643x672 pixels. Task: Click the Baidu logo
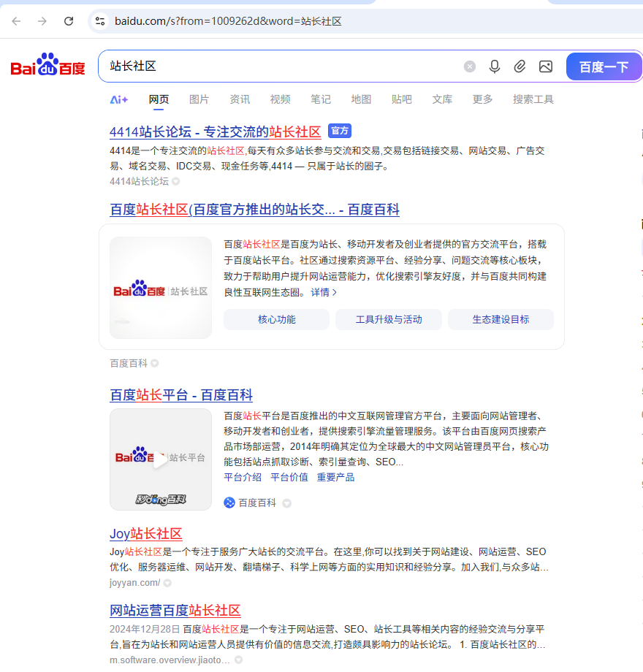[47, 66]
